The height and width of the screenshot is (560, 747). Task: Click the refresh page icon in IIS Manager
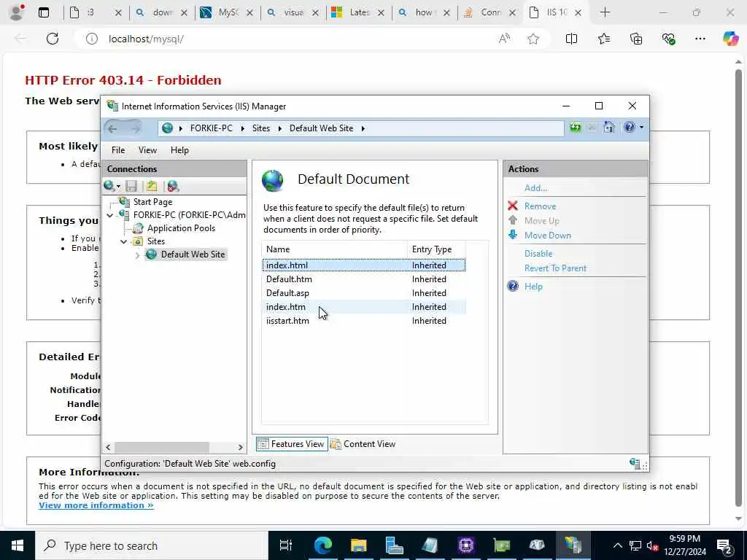[576, 128]
